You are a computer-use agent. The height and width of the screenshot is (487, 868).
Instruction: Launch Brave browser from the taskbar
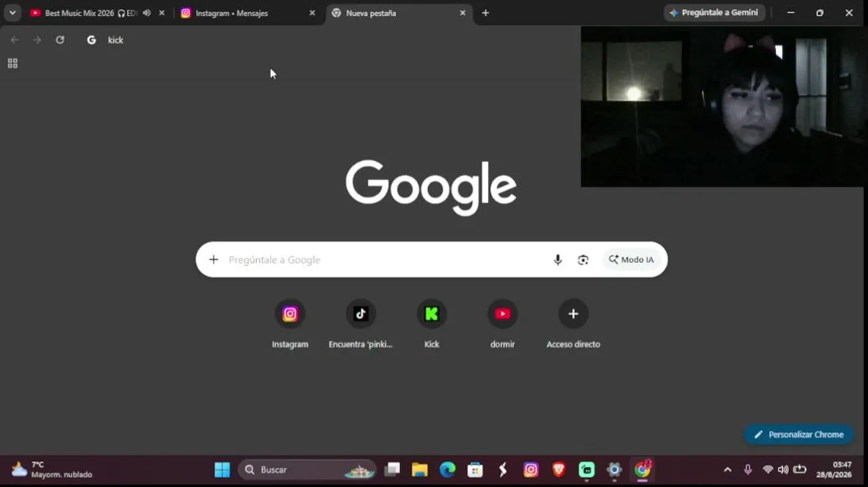[x=558, y=469]
